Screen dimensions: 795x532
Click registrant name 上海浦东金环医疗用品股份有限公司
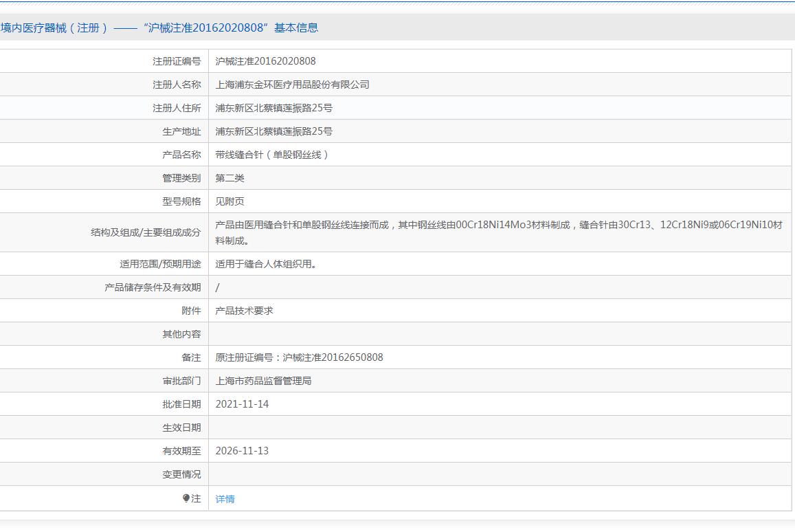point(292,85)
